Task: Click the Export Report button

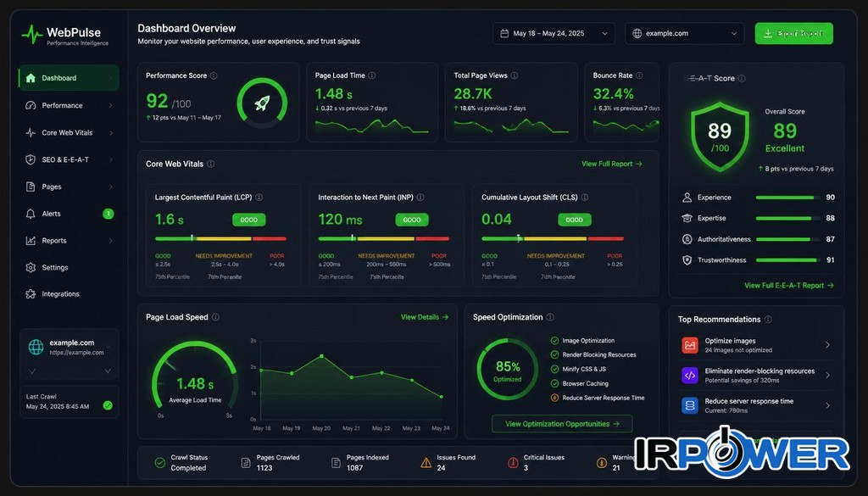Action: pyautogui.click(x=793, y=33)
